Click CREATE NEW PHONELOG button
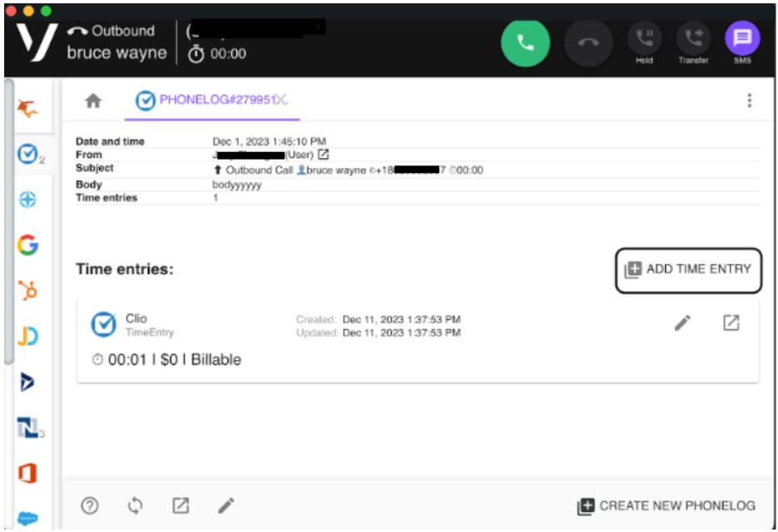 tap(667, 506)
